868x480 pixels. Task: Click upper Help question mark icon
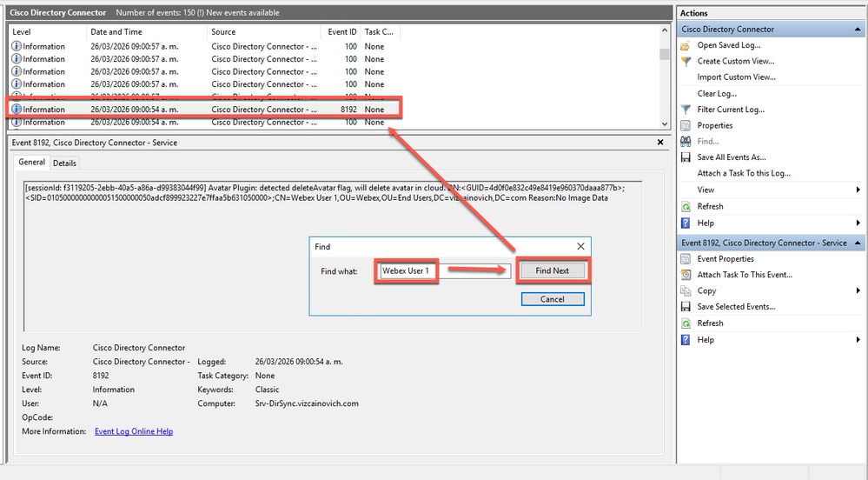[686, 223]
